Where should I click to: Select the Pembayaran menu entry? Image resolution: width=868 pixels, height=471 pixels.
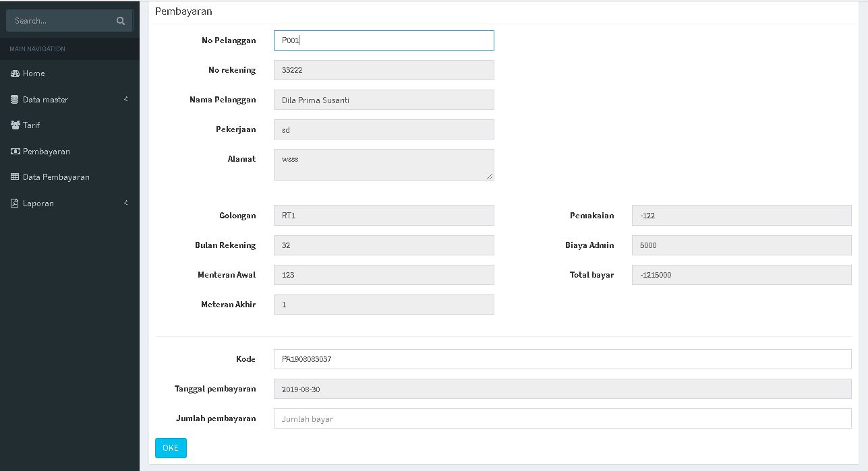[47, 151]
